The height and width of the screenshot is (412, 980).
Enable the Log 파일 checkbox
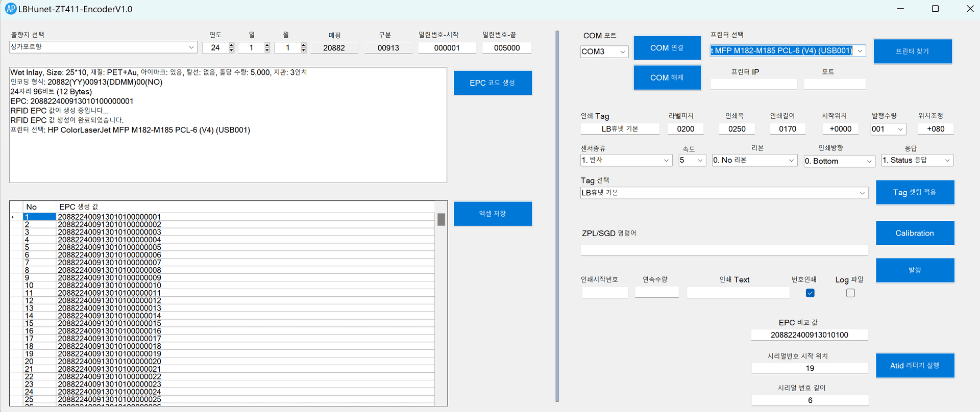click(850, 293)
